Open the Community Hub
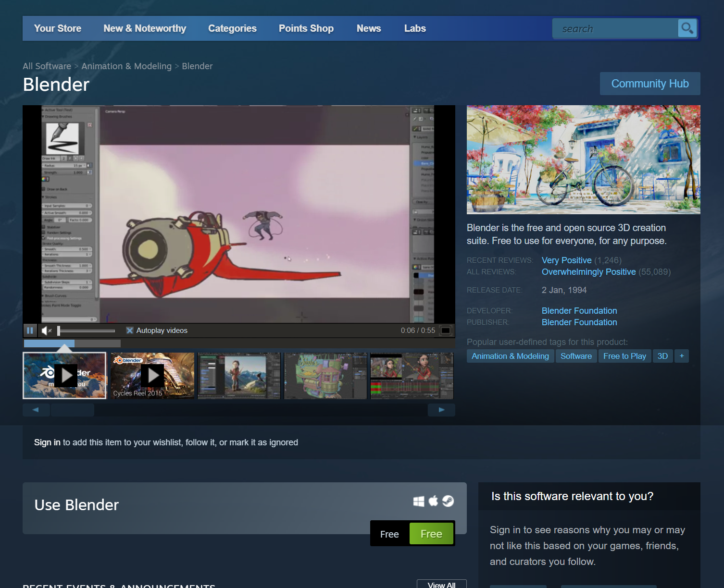Viewport: 724px width, 588px height. pos(650,84)
